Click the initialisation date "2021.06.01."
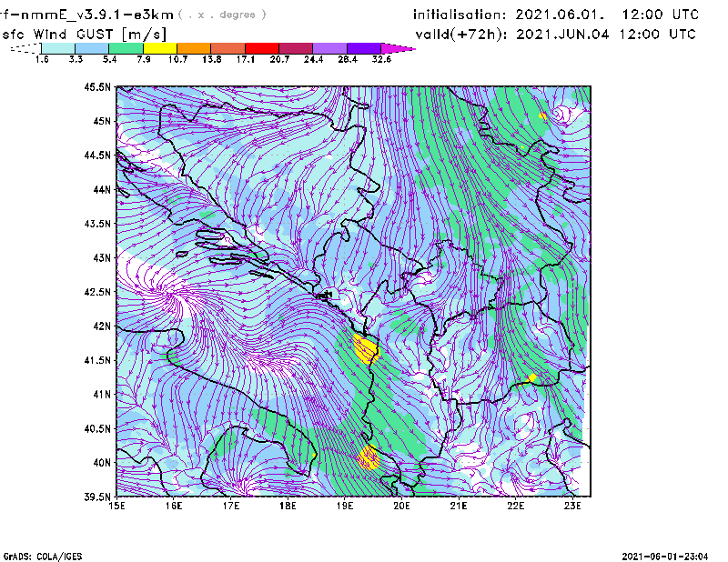The height and width of the screenshot is (562, 728). click(560, 15)
